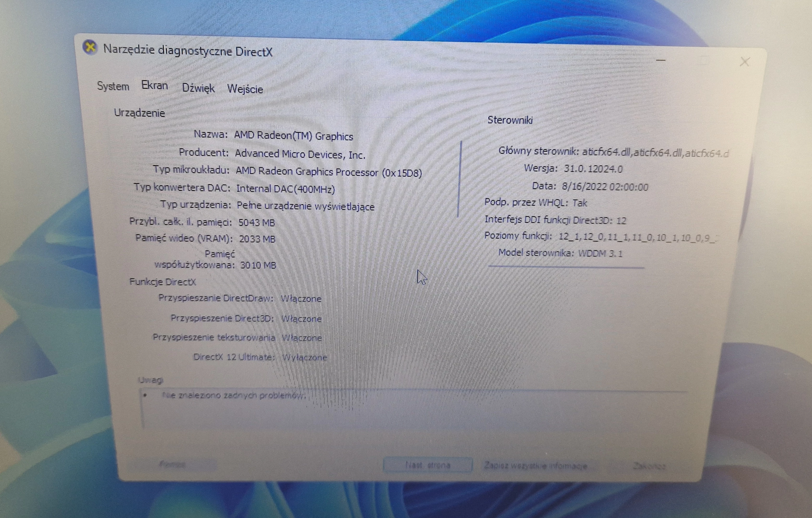Click 'Interfejs DDI funkcji Direct3D: 12' line
The height and width of the screenshot is (518, 812).
555,220
